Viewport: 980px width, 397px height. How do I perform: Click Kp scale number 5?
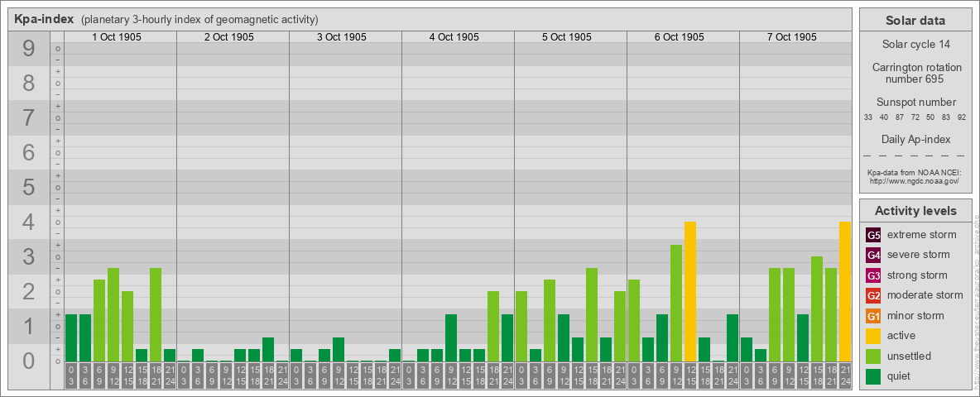click(x=28, y=187)
